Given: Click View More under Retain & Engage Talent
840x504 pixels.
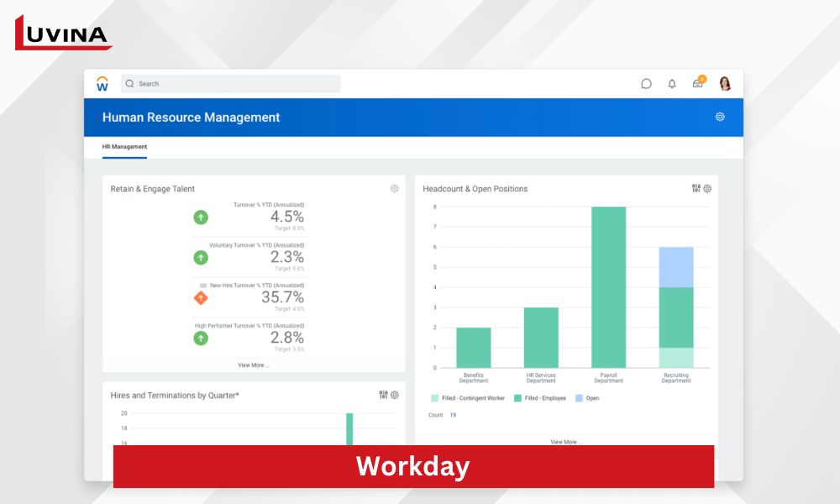Looking at the screenshot, I should tap(254, 365).
